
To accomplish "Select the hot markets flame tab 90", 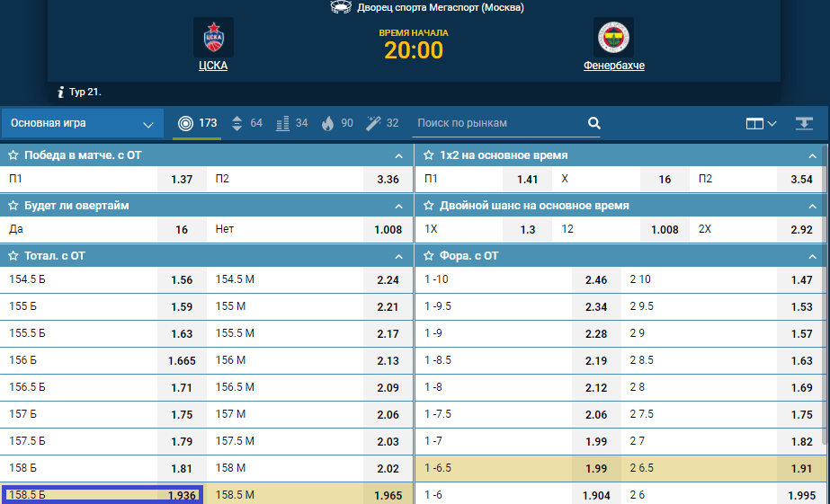I will pos(337,123).
